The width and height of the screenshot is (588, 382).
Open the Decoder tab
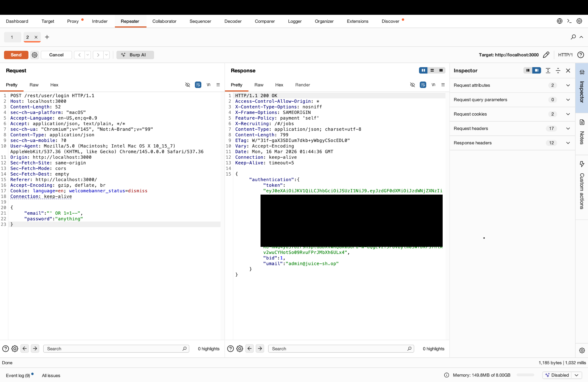click(x=233, y=21)
